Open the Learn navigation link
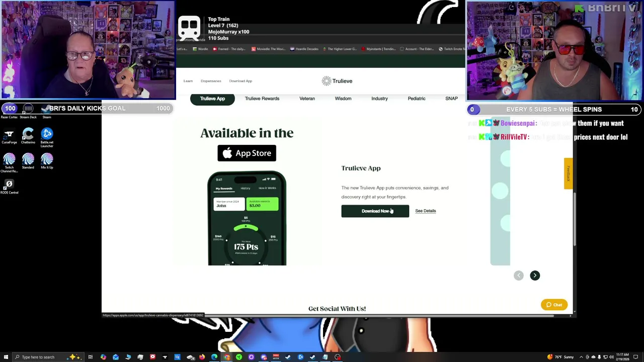 188,81
